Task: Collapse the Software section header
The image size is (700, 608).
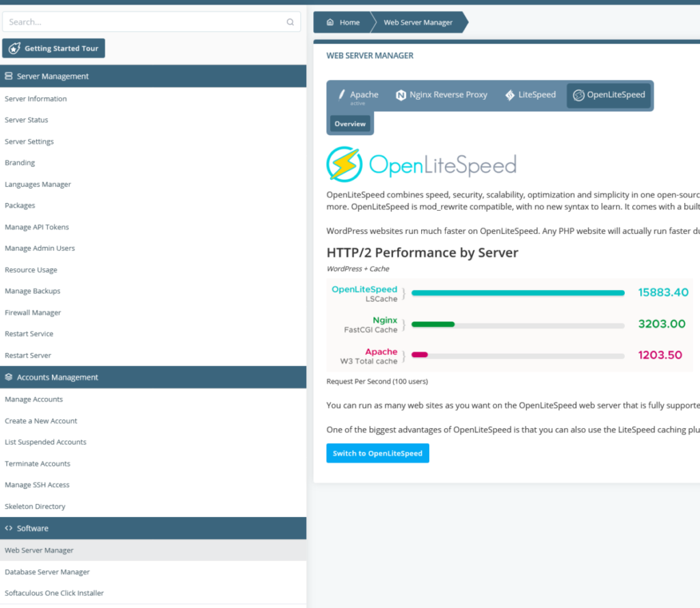Action: pos(153,528)
